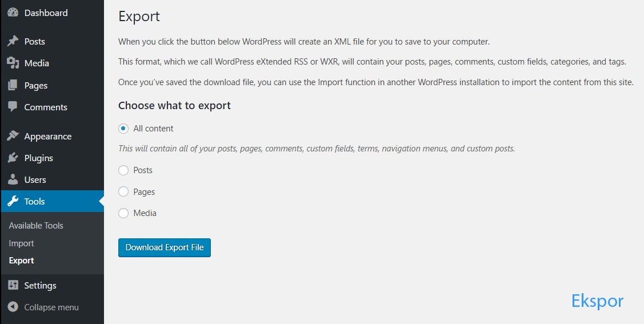Select the Media export radio button
This screenshot has width=644, height=324.
point(123,213)
